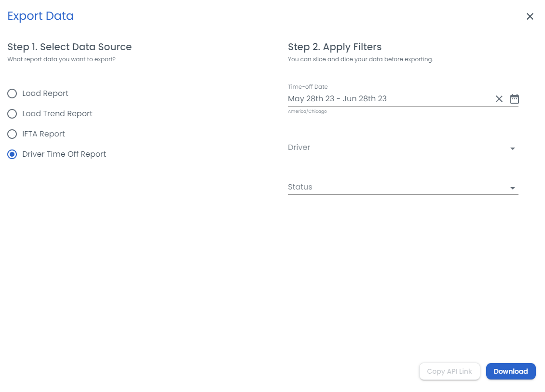Click the Driver filter field label
Image resolution: width=545 pixels, height=392 pixels.
tap(299, 148)
